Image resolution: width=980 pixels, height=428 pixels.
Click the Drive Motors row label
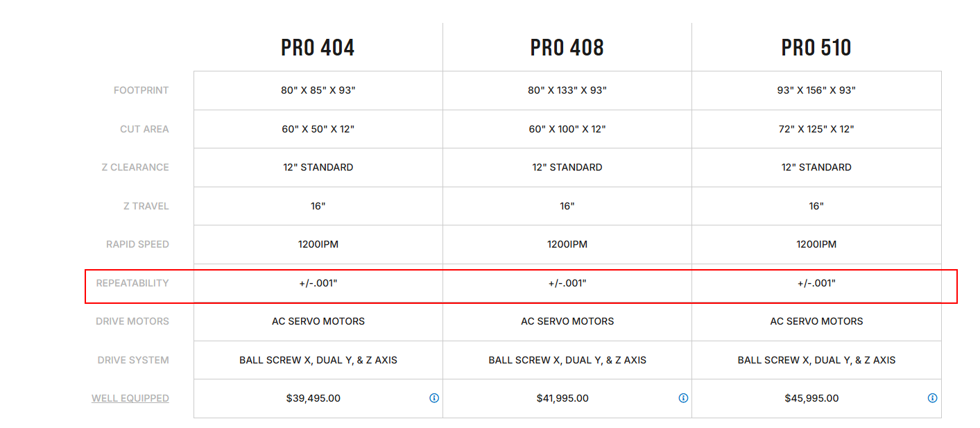[x=132, y=321]
